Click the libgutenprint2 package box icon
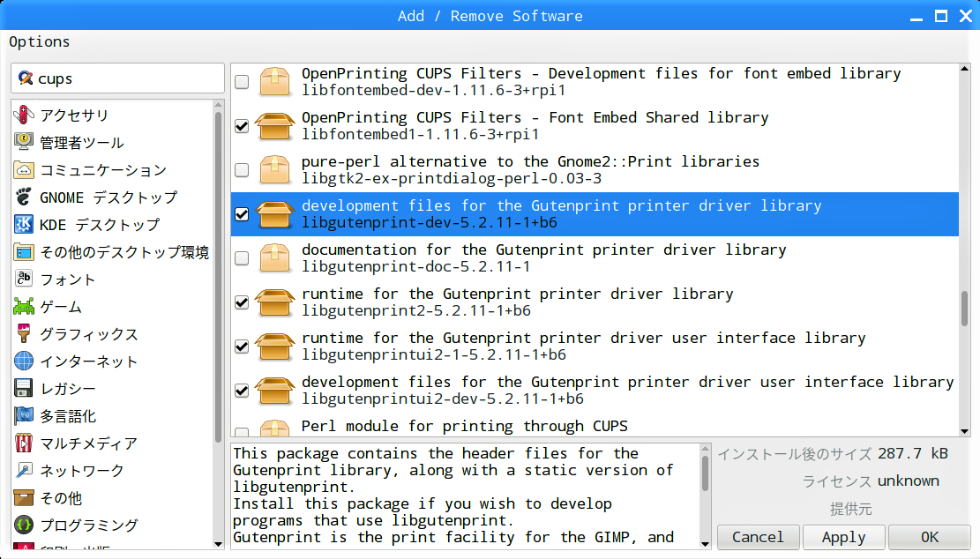This screenshot has width=980, height=559. click(x=275, y=302)
